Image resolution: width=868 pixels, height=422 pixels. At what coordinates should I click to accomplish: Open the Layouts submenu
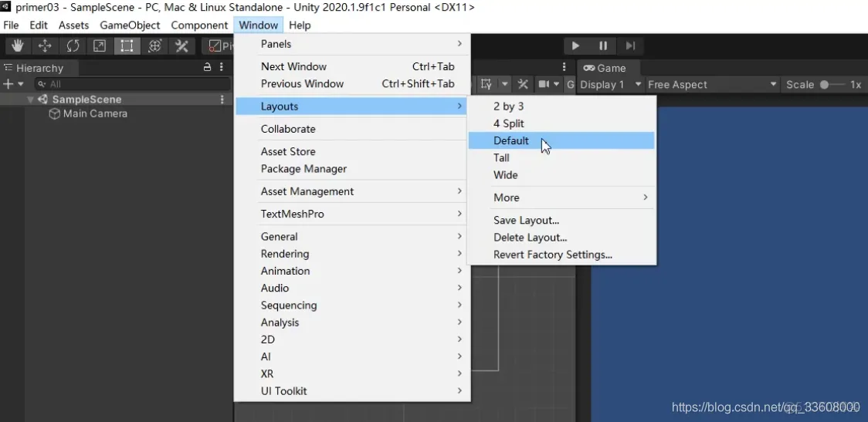click(352, 106)
